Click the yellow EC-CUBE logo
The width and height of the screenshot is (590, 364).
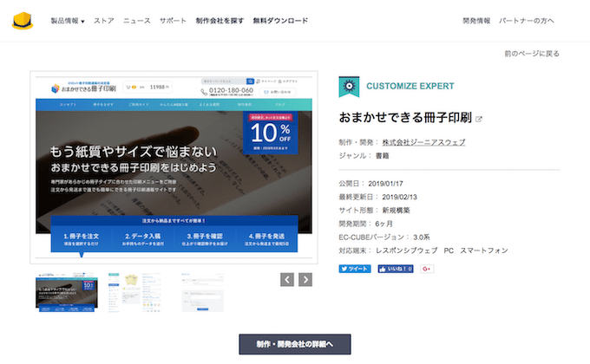[x=23, y=21]
